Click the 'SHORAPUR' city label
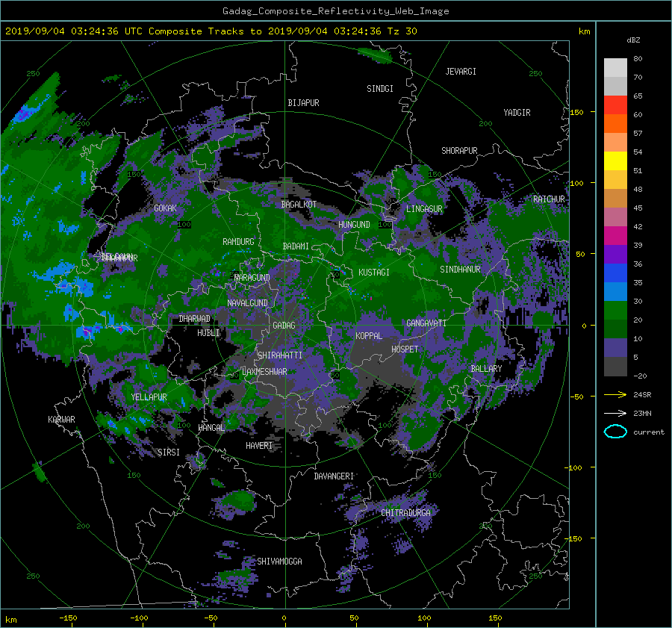The height and width of the screenshot is (628, 672). point(459,151)
